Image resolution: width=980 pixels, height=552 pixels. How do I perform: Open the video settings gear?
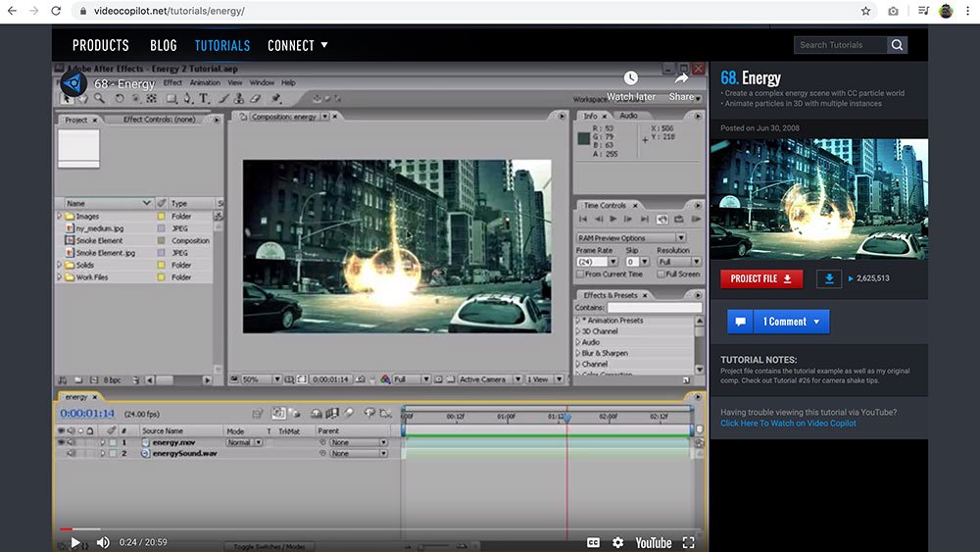(618, 542)
